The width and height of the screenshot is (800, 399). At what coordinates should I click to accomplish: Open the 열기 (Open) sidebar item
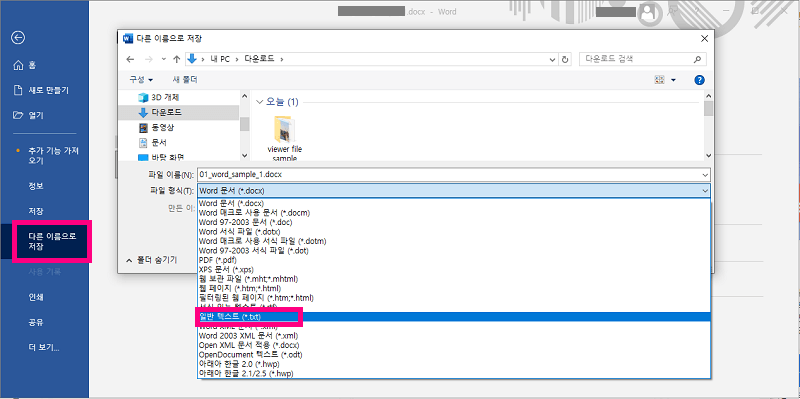(29, 115)
